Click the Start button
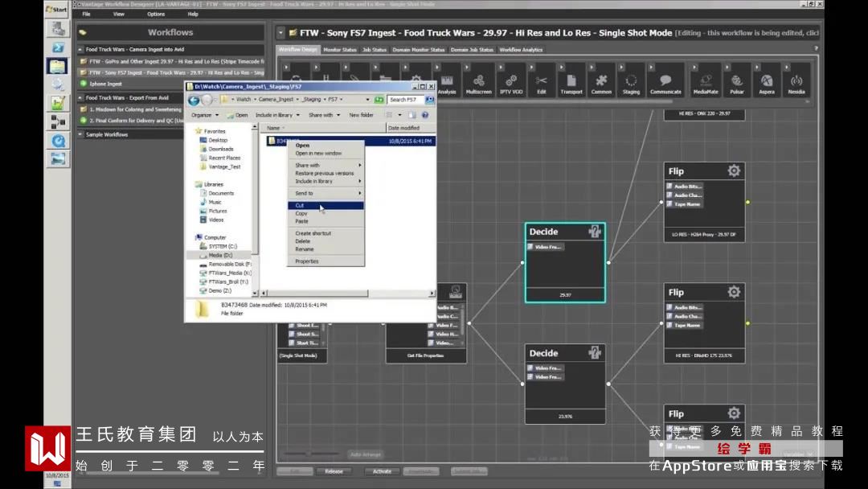The width and height of the screenshot is (868, 489). (56, 10)
